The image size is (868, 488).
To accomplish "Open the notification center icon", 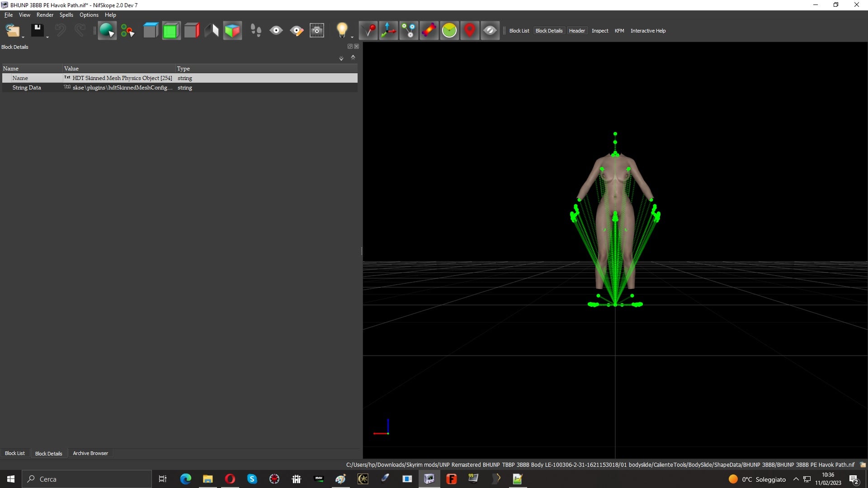I will point(854,479).
